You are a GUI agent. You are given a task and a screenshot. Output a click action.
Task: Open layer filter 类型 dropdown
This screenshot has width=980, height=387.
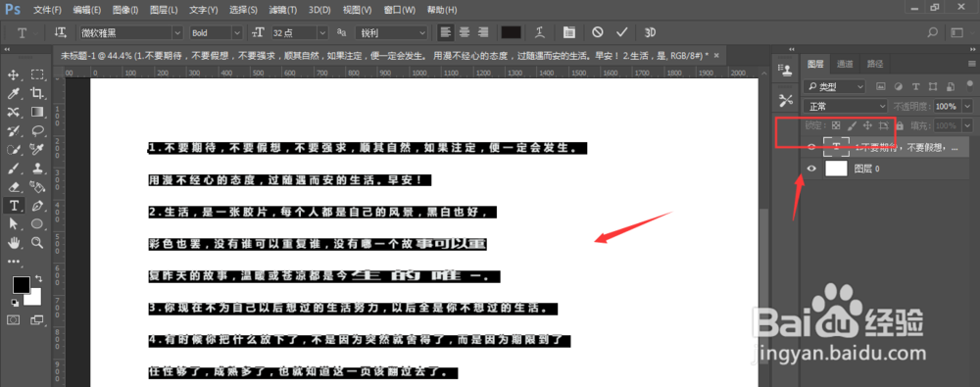[x=834, y=85]
